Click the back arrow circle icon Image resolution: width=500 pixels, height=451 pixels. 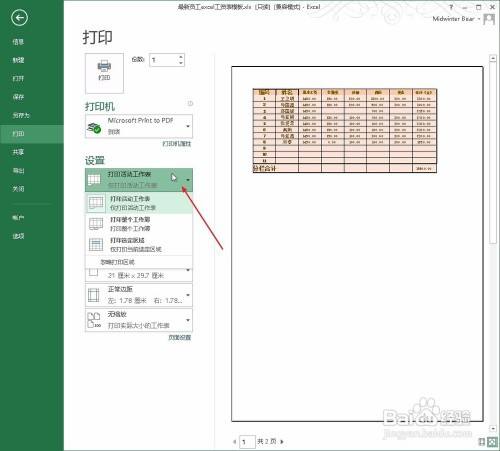(x=19, y=18)
